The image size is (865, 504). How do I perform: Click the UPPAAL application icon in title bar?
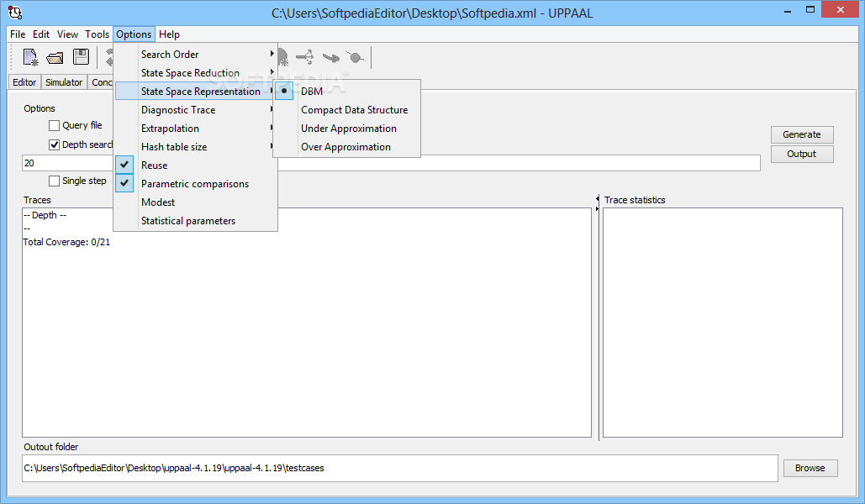[15, 12]
